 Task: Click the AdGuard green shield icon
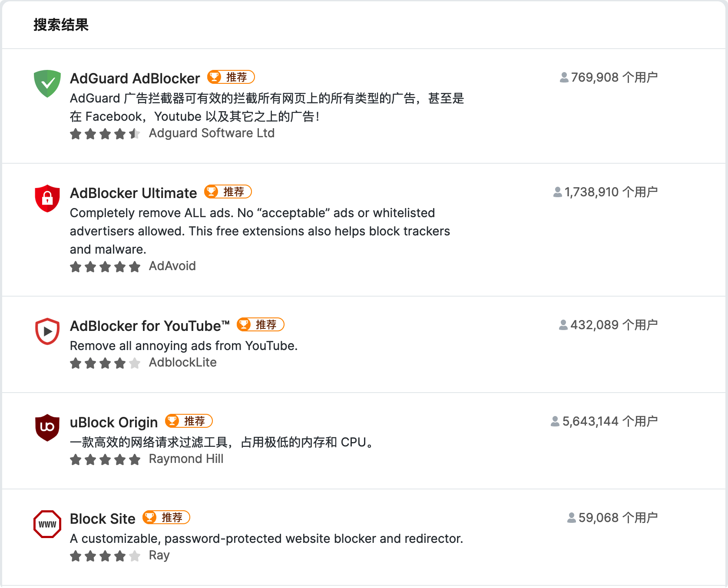[47, 83]
